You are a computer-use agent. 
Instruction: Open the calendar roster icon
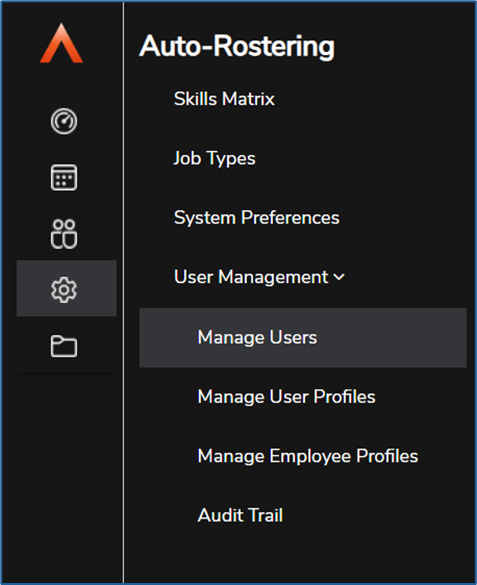pyautogui.click(x=64, y=177)
